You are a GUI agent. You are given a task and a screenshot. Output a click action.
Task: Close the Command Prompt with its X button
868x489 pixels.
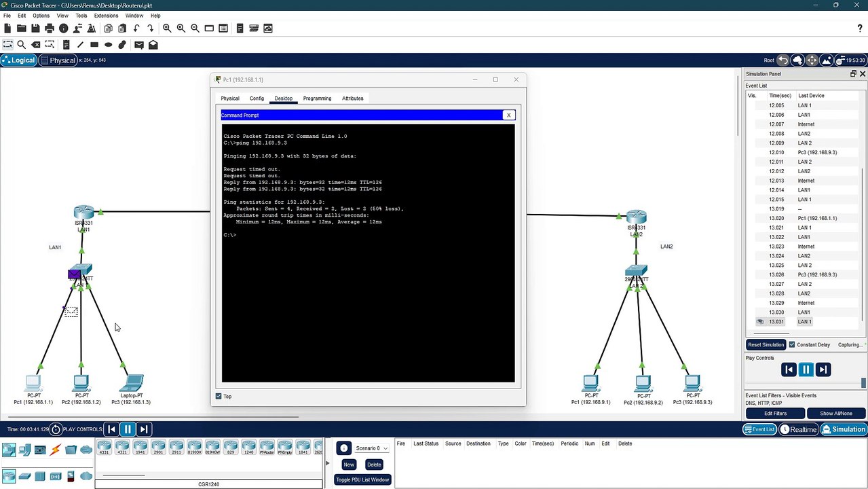508,115
